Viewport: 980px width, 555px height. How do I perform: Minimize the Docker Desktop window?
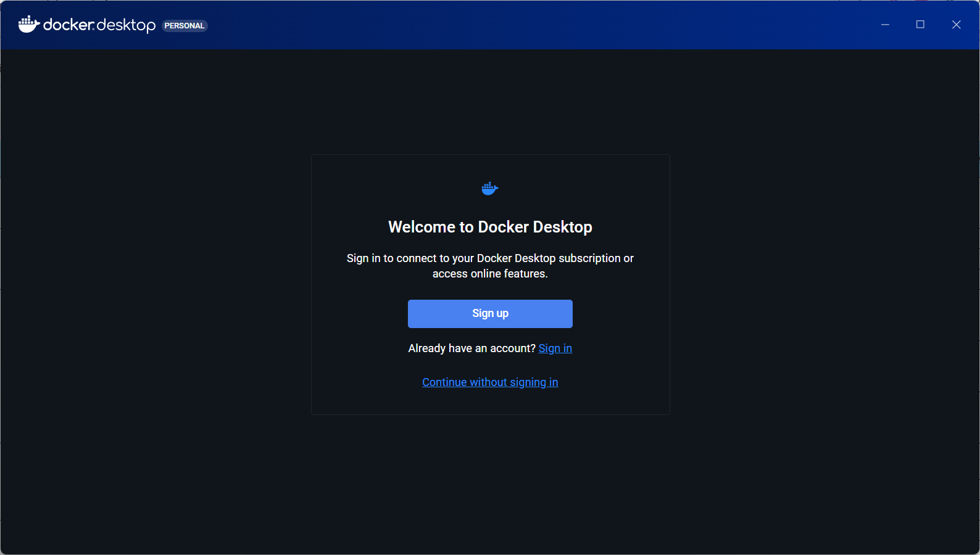click(x=885, y=25)
